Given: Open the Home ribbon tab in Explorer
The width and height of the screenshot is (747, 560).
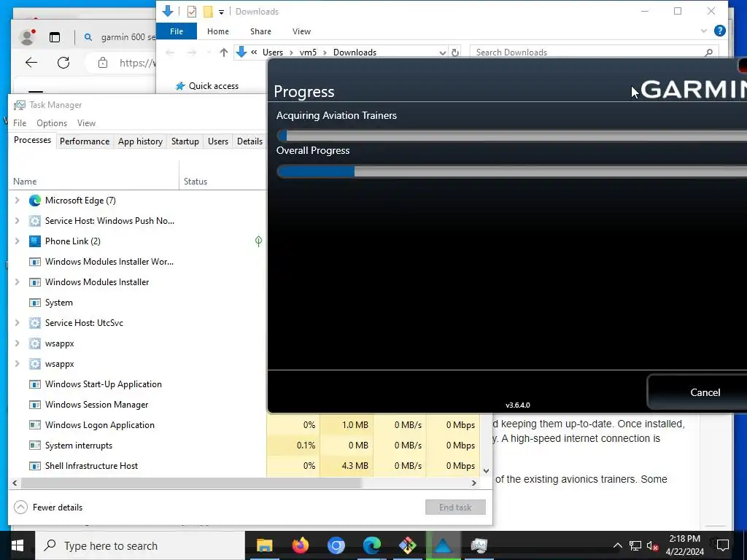Looking at the screenshot, I should pyautogui.click(x=217, y=31).
